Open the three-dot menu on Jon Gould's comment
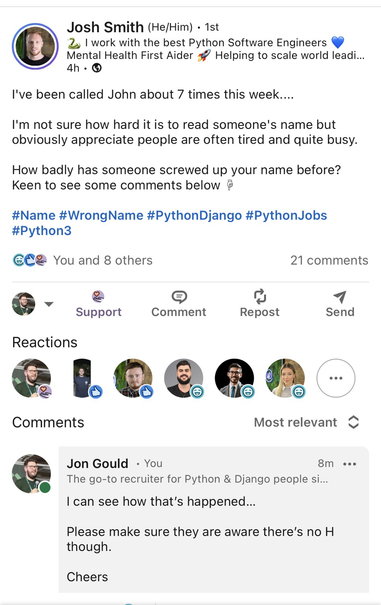Image resolution: width=381 pixels, height=605 pixels. click(x=349, y=464)
